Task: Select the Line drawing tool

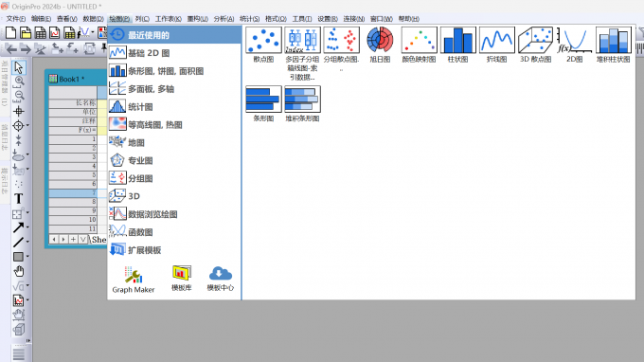Action: (19, 242)
